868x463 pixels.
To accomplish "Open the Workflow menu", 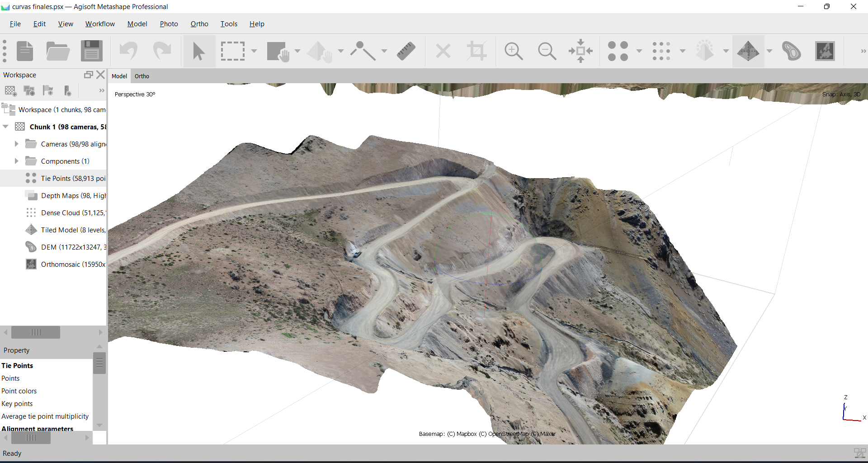I will pyautogui.click(x=100, y=24).
